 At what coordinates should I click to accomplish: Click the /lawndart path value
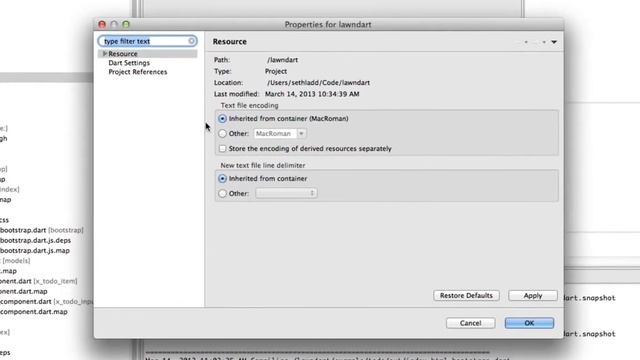[x=282, y=60]
